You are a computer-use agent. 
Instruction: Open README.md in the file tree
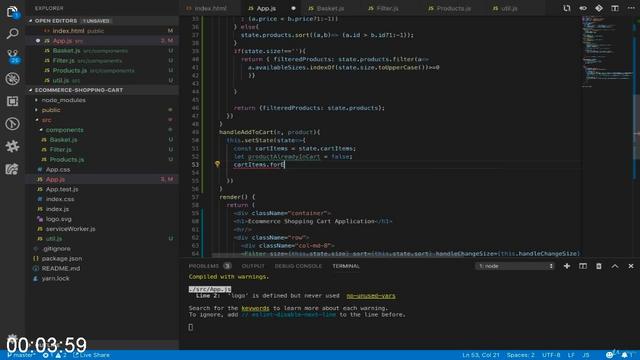click(x=103, y=269)
